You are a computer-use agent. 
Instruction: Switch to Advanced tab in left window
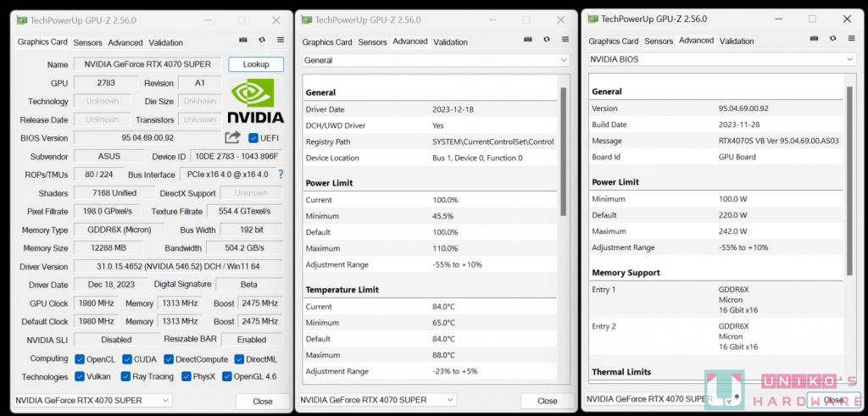click(x=125, y=42)
